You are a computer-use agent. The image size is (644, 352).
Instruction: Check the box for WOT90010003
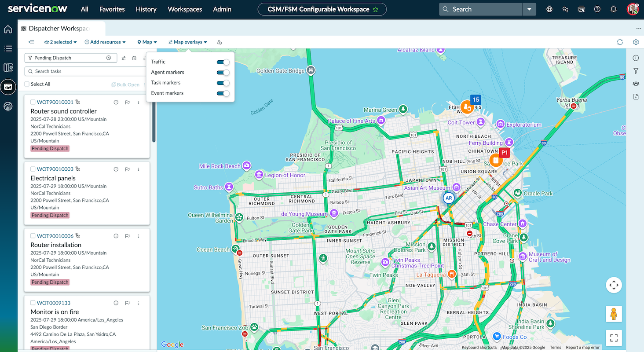(33, 169)
